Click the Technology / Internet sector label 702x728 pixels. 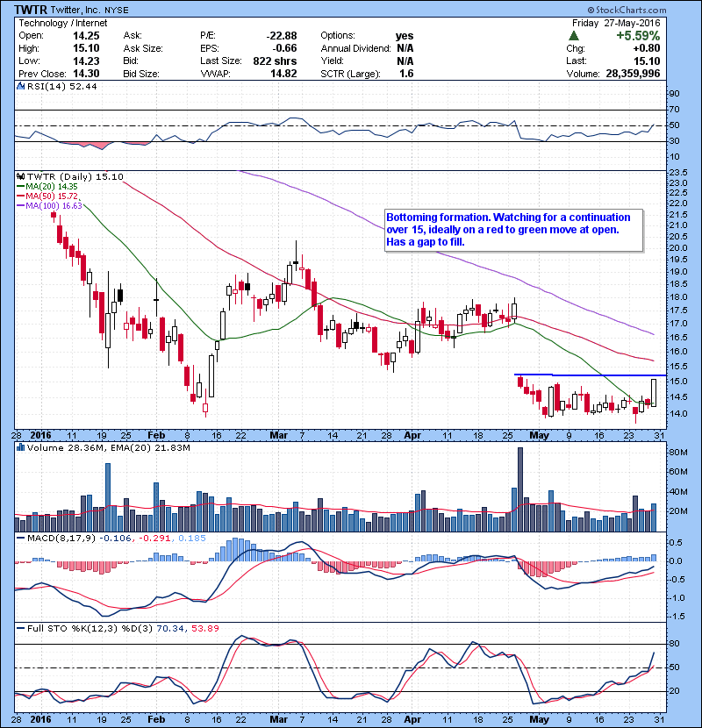[x=62, y=23]
